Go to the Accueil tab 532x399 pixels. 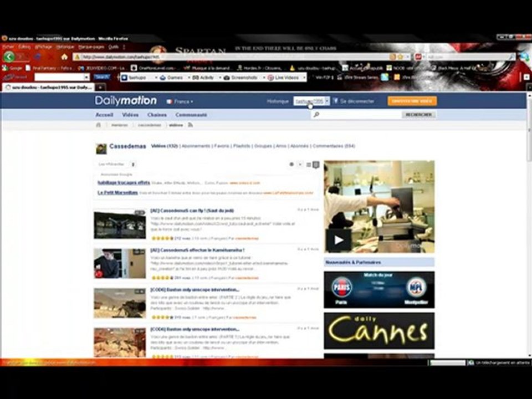click(x=104, y=115)
